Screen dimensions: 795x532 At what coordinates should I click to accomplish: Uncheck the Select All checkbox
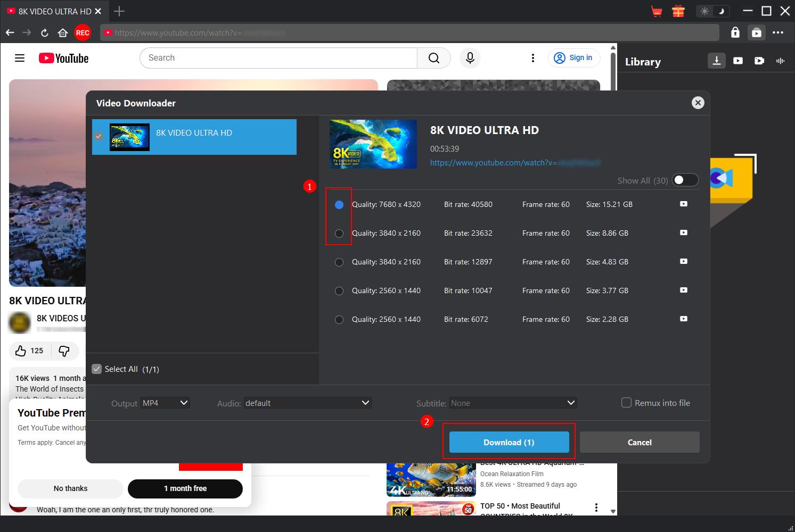pyautogui.click(x=97, y=369)
